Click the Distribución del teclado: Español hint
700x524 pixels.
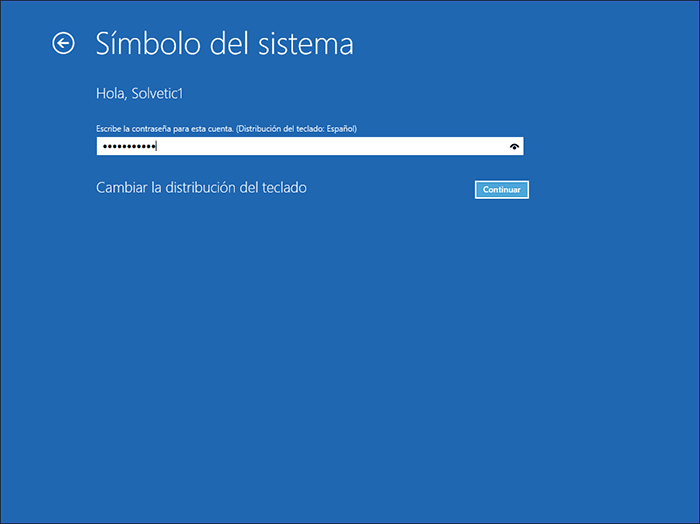[x=297, y=129]
